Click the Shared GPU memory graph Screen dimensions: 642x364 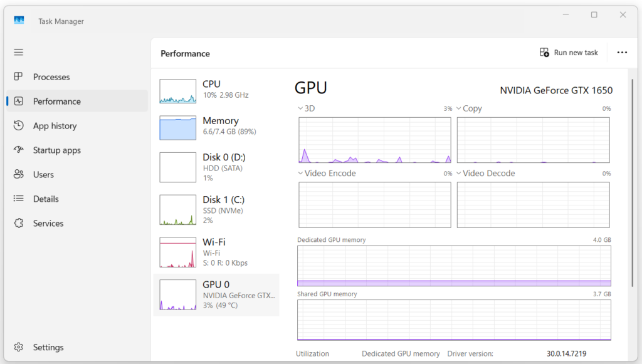pos(454,320)
